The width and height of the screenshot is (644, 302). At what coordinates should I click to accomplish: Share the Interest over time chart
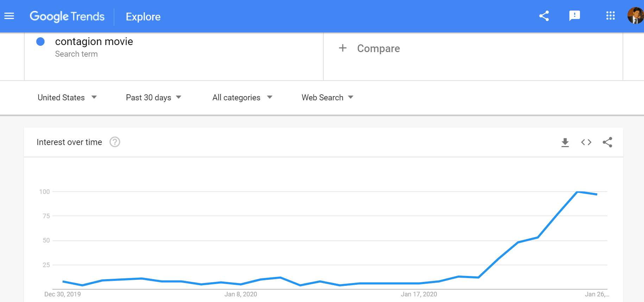(607, 142)
